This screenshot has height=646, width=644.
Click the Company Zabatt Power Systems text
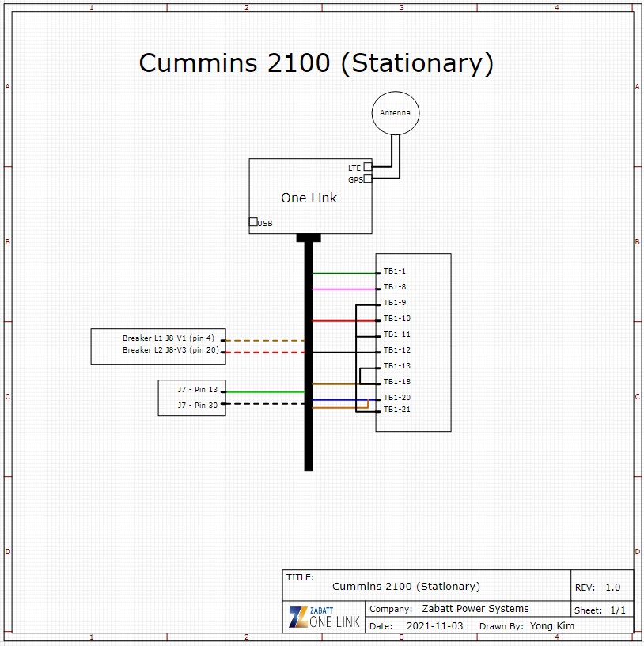tap(449, 609)
